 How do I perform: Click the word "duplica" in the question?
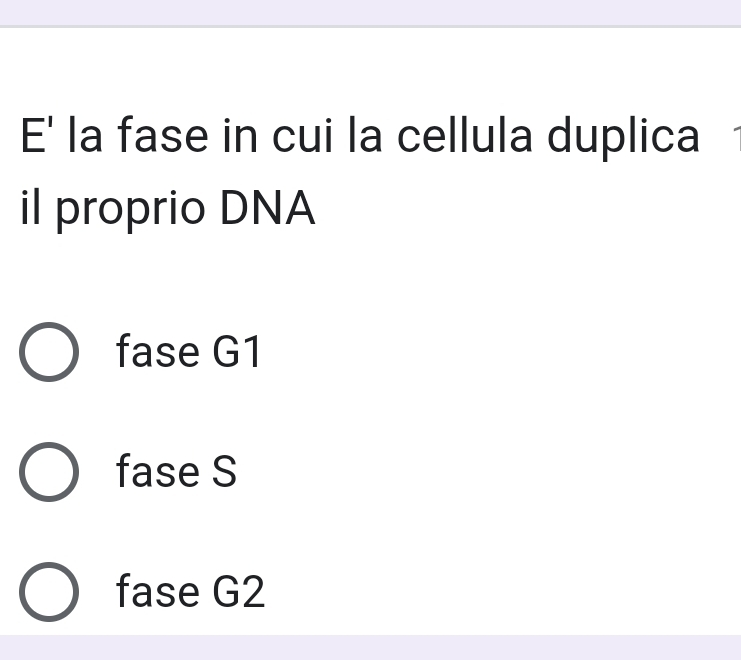click(x=624, y=136)
